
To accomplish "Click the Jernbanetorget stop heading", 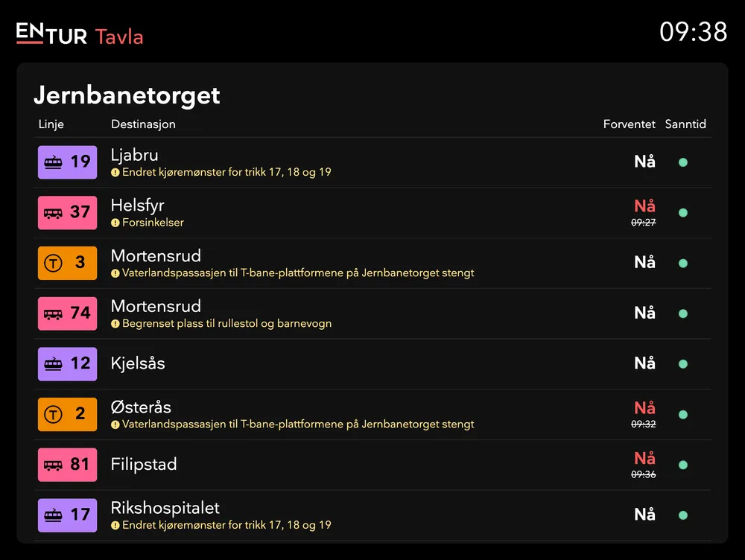I will (x=127, y=95).
